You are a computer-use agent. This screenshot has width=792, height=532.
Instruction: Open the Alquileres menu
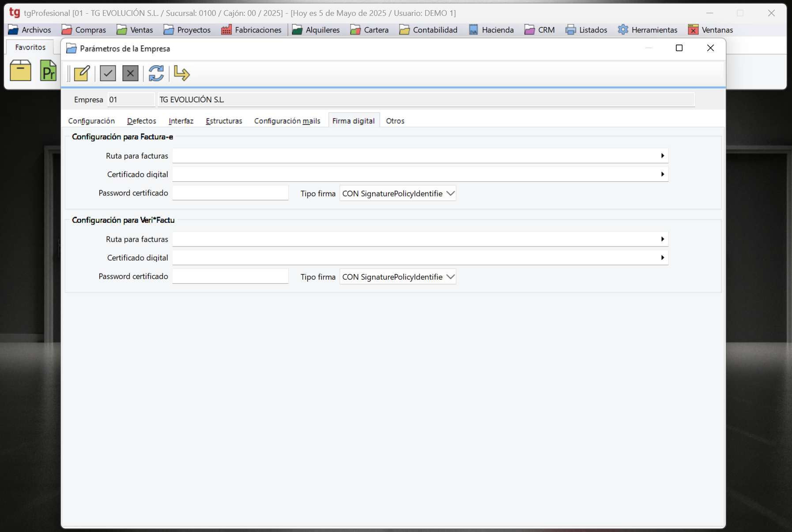coord(316,30)
